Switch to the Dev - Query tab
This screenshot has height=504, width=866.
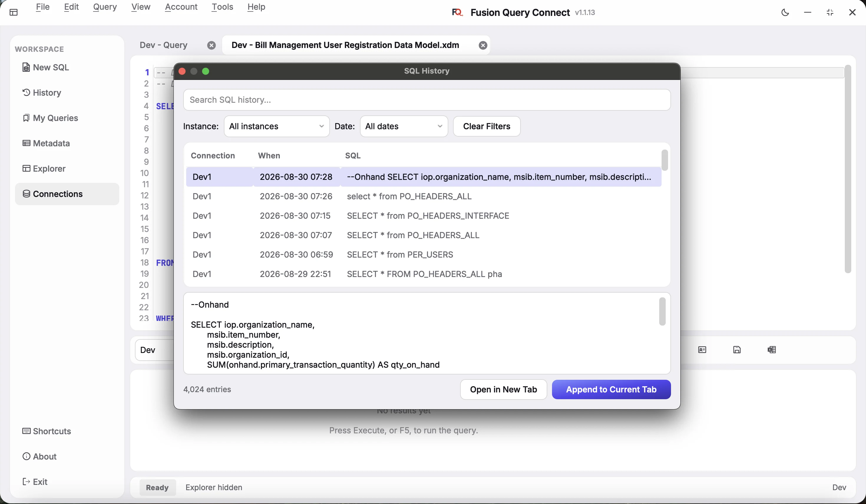click(x=163, y=45)
